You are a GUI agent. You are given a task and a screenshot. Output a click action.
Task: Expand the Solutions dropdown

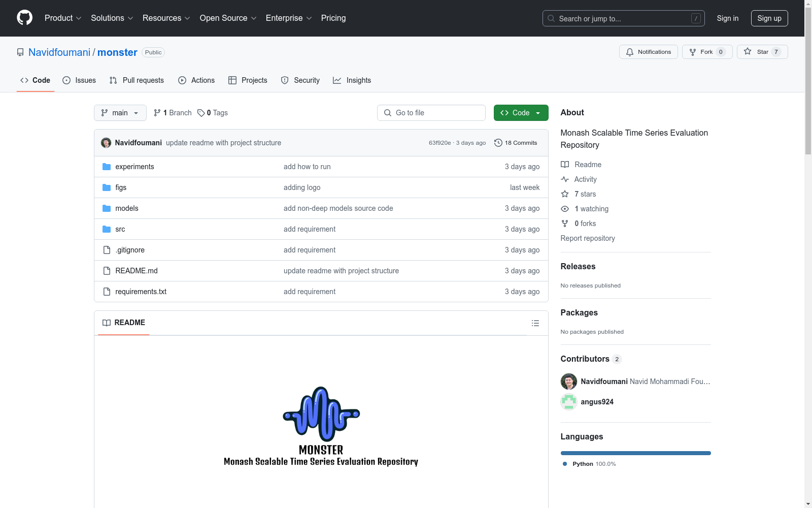click(x=112, y=18)
